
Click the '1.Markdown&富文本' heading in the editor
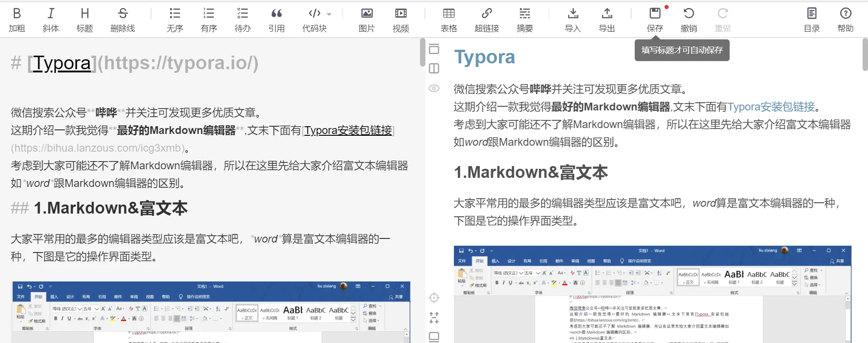(111, 208)
